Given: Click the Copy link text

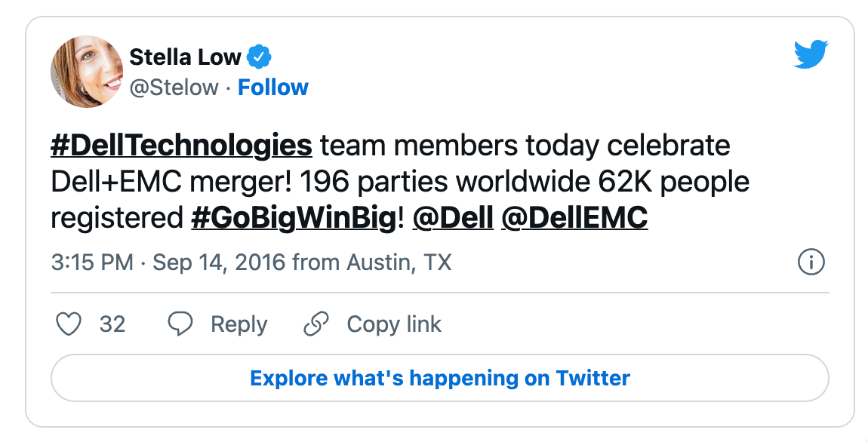Looking at the screenshot, I should pos(394,324).
